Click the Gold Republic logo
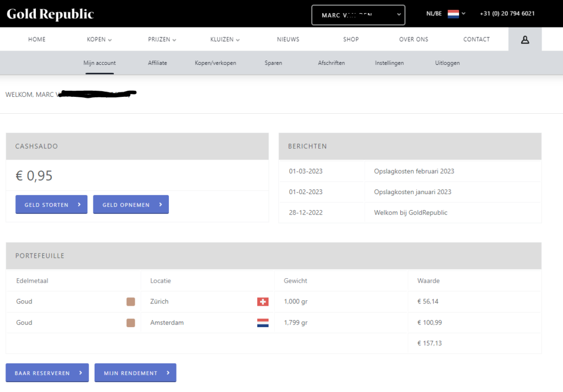563x392 pixels. tap(51, 14)
